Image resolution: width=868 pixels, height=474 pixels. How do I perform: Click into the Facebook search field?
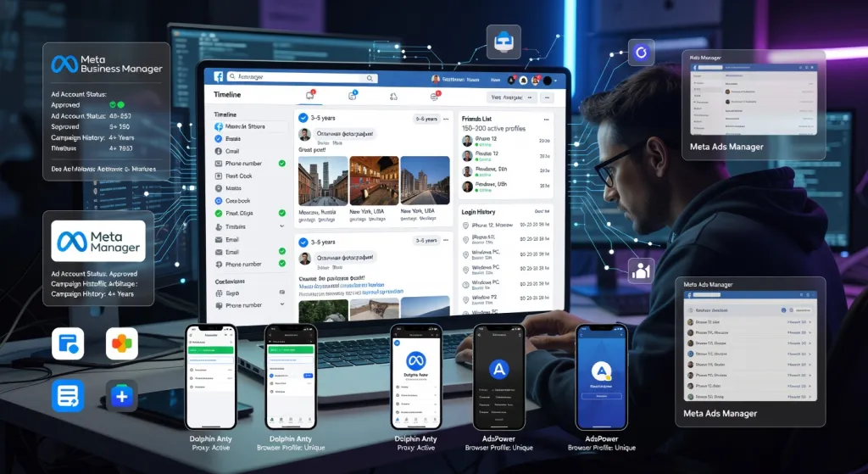[302, 77]
